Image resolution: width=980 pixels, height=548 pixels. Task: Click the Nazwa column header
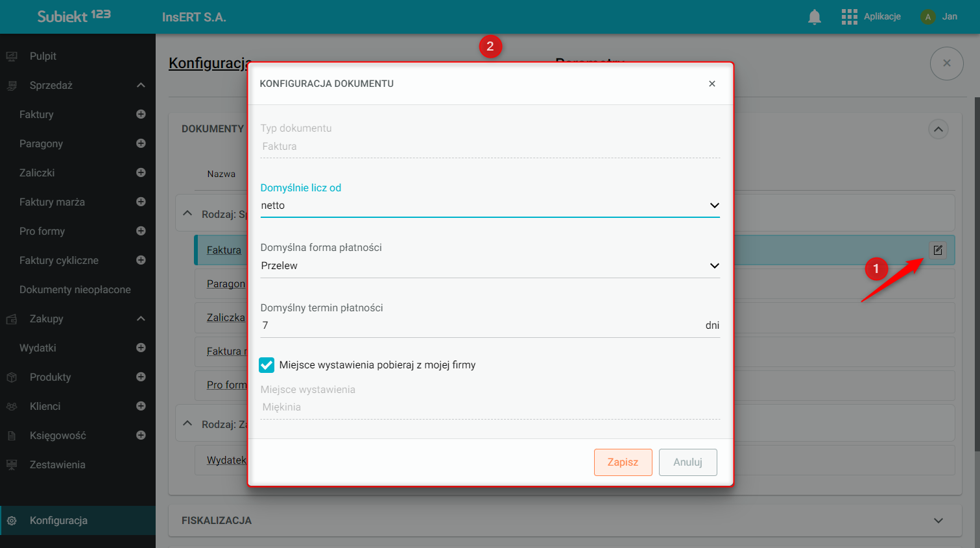221,174
